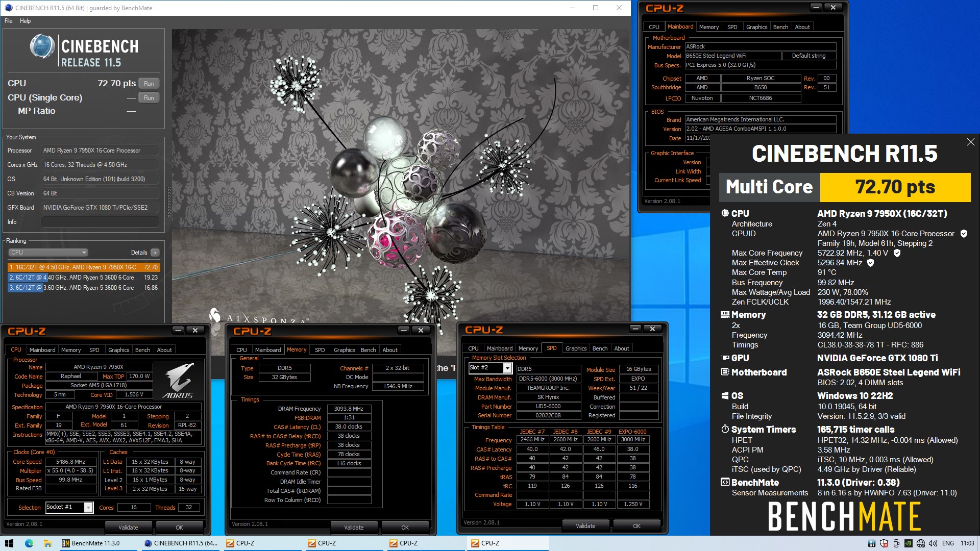Click OK in CPU-Z SPD window
Screen dimensions: 980x551
636,526
